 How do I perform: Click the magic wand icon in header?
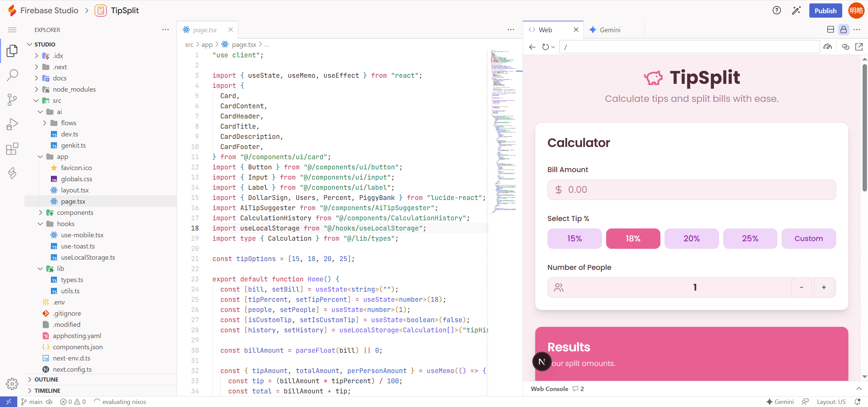796,11
